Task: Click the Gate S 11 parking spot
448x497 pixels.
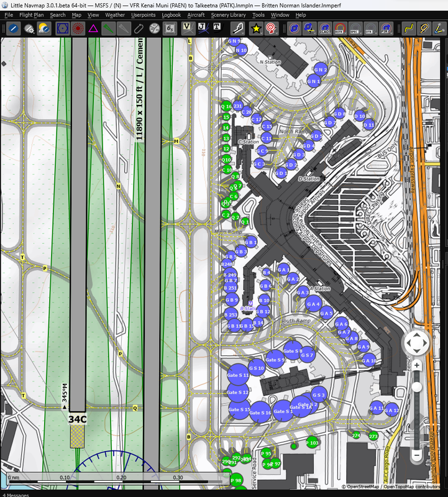Action: 238,375
